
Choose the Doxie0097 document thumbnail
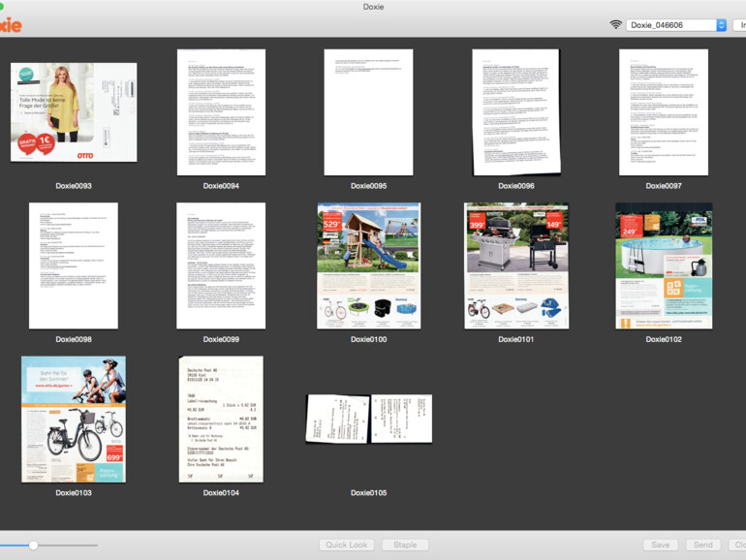pyautogui.click(x=664, y=112)
